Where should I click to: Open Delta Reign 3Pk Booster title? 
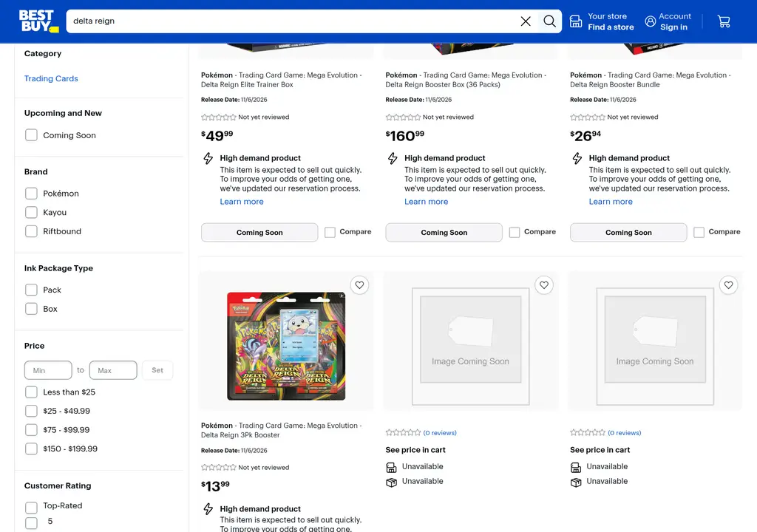click(282, 430)
